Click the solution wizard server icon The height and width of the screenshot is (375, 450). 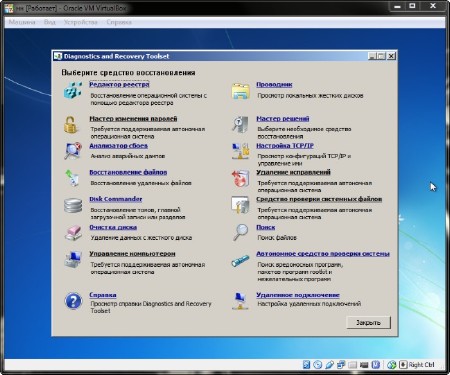(x=240, y=125)
